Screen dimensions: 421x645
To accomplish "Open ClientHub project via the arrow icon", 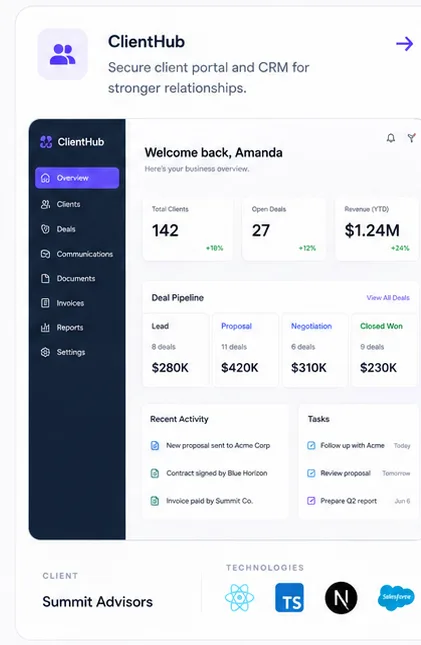I will coord(404,43).
